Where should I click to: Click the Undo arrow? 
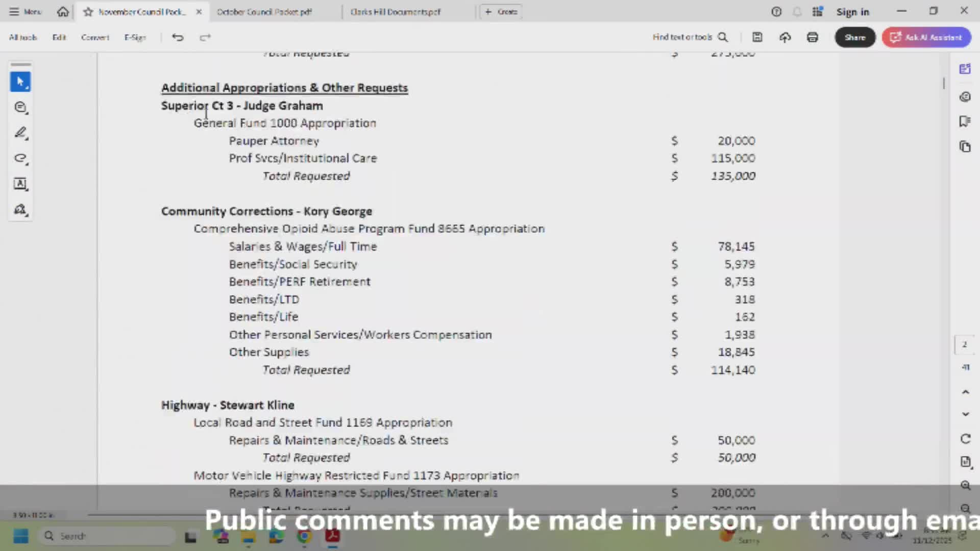pyautogui.click(x=178, y=37)
